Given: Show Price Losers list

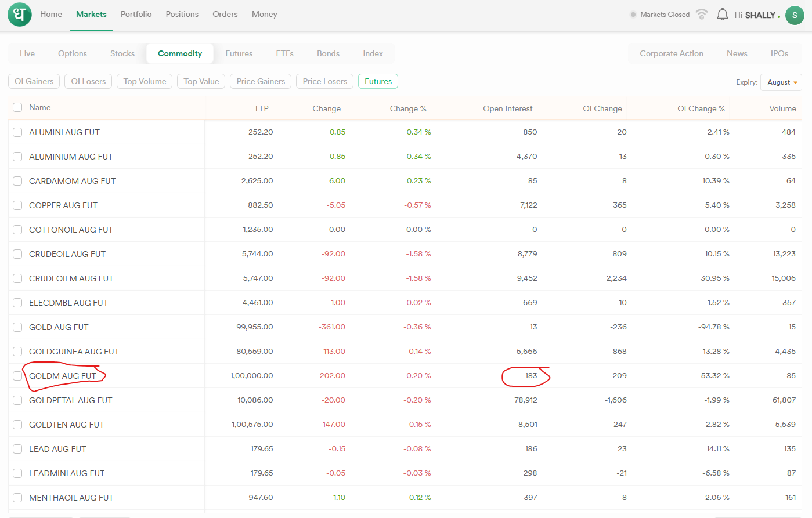Looking at the screenshot, I should 324,81.
